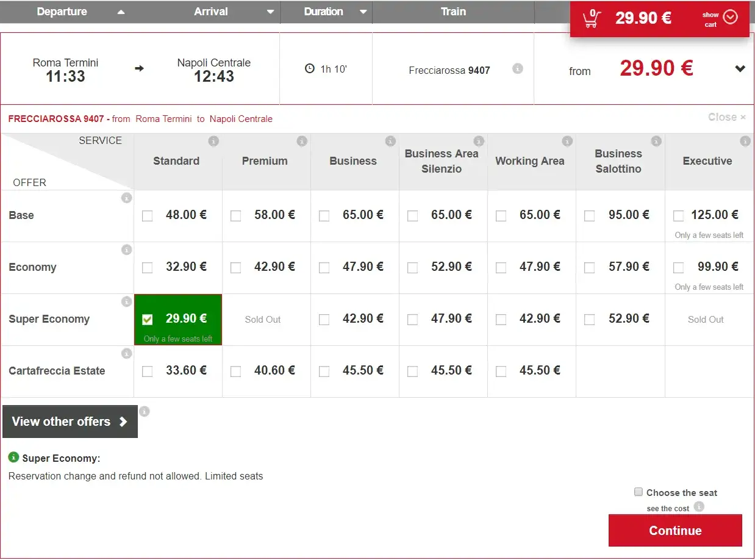Click Napoli Centrale link in red route text

click(241, 119)
